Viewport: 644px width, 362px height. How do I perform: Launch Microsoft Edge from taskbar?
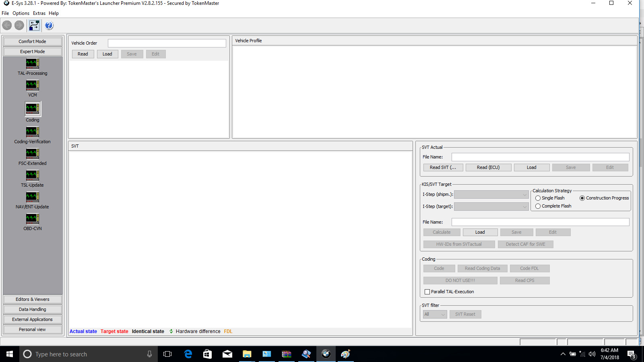pyautogui.click(x=188, y=354)
